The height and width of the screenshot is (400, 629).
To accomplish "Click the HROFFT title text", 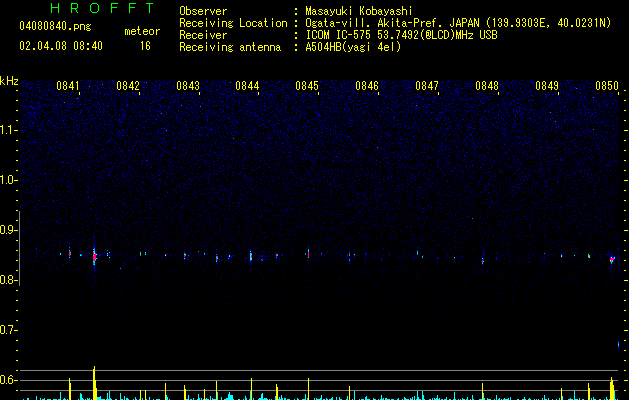I will tap(103, 8).
